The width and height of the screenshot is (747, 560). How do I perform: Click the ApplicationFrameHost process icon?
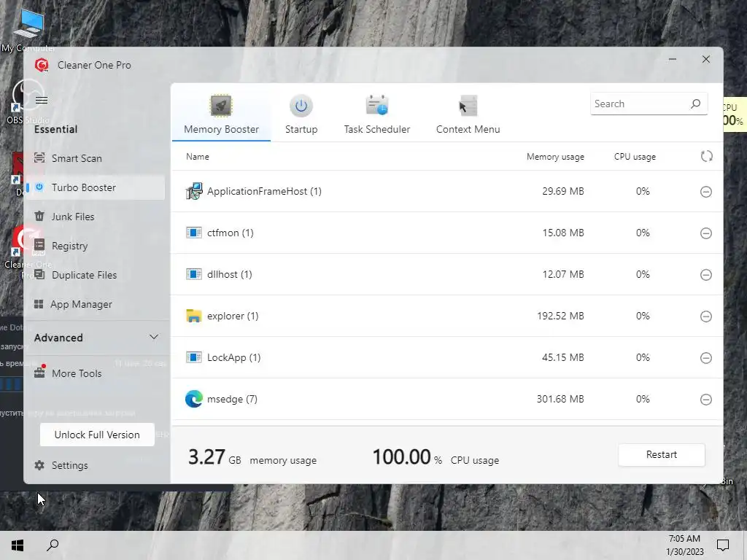[194, 191]
